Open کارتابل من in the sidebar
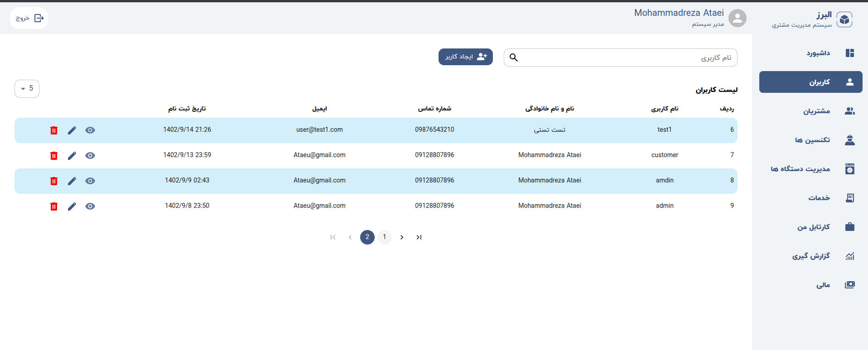Screen dimensions: 868x350 (x=811, y=227)
